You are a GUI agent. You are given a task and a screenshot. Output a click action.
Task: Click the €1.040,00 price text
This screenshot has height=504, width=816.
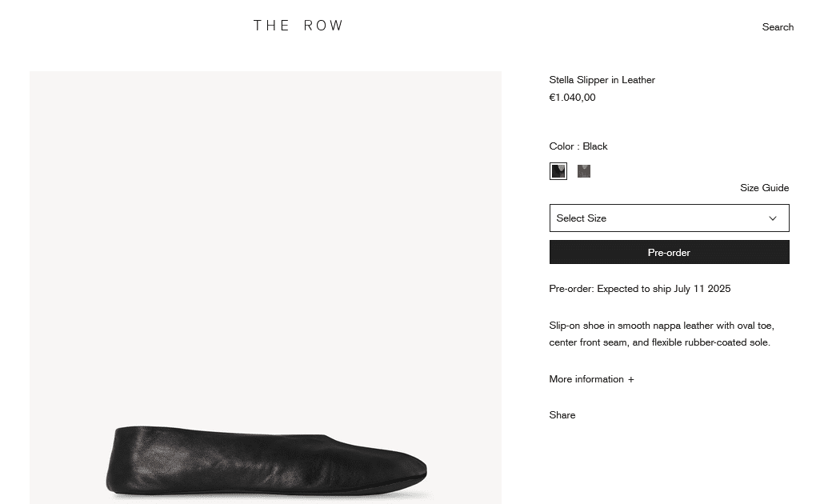click(572, 98)
